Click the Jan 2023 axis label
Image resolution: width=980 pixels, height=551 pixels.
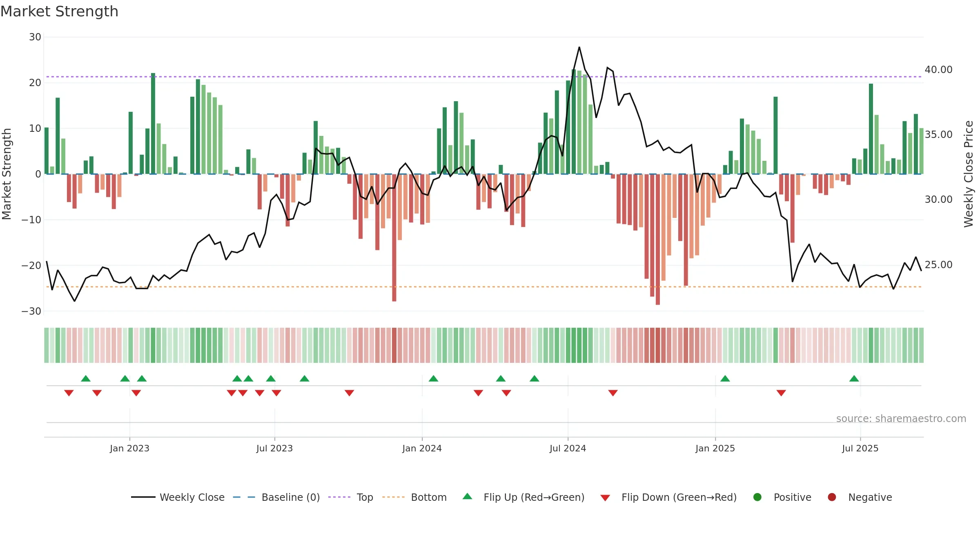(x=129, y=449)
